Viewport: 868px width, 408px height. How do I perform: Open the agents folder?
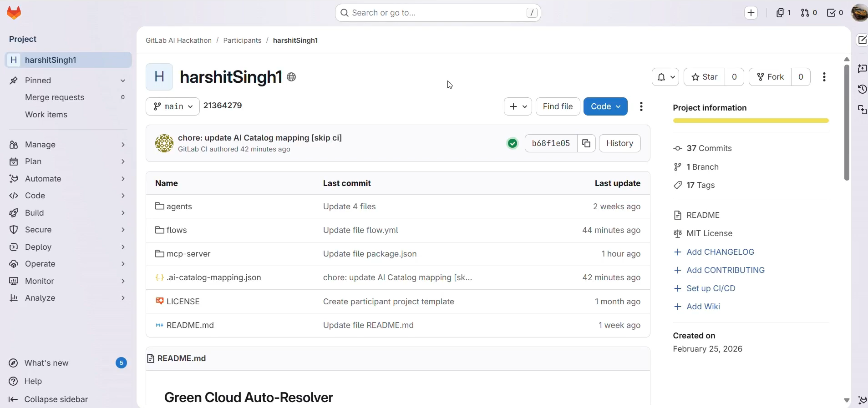(179, 207)
